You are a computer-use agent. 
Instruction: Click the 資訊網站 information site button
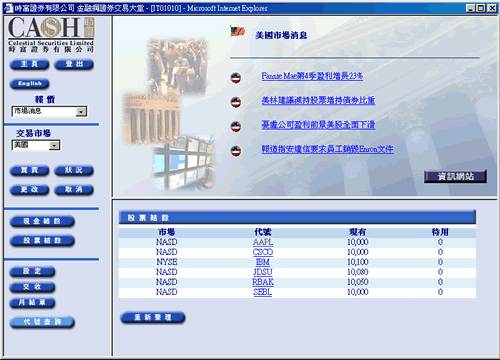click(x=455, y=176)
